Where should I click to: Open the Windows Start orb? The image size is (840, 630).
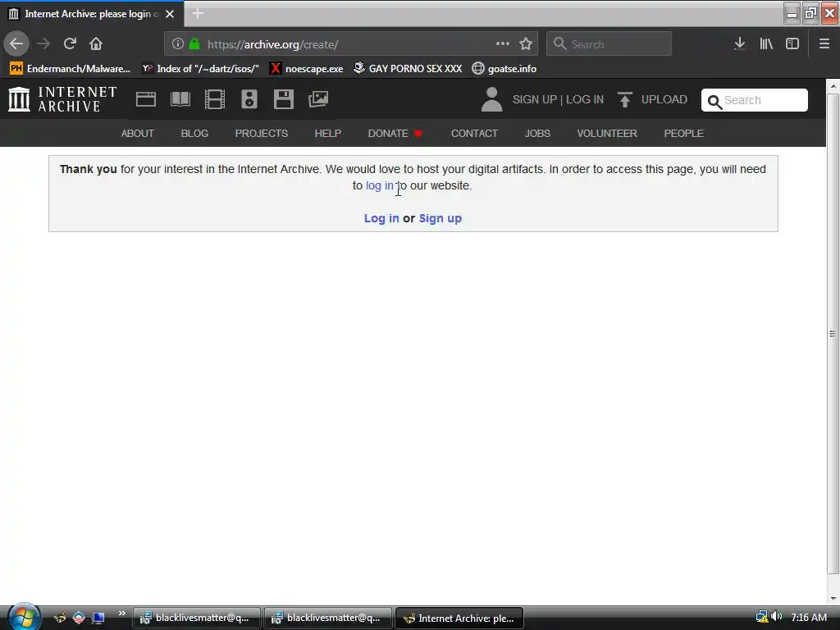[24, 617]
